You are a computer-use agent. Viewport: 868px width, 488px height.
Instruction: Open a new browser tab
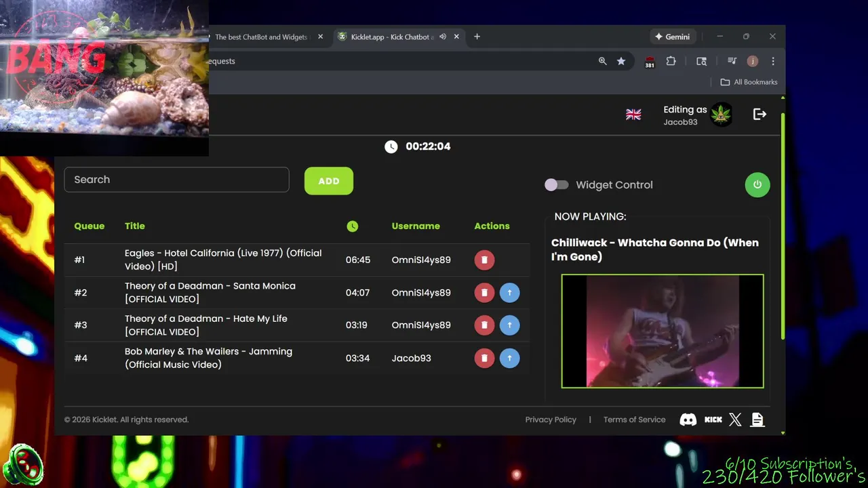[x=477, y=37]
